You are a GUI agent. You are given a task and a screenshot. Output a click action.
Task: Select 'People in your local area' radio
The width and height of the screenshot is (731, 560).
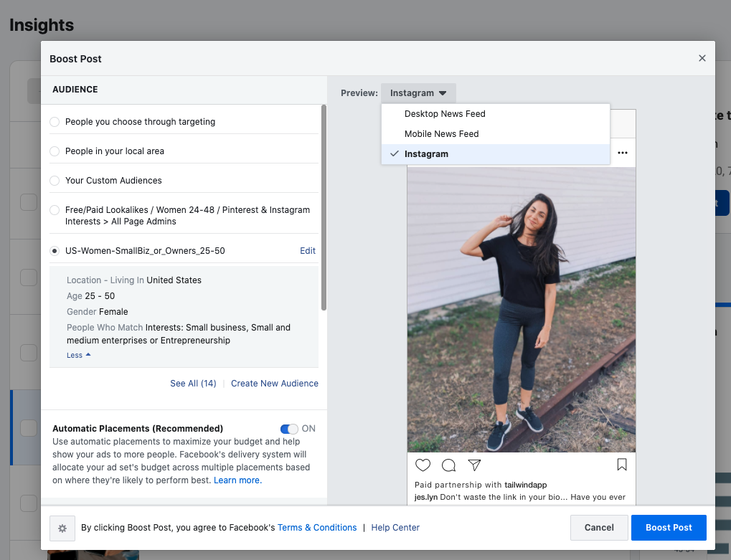click(x=55, y=151)
